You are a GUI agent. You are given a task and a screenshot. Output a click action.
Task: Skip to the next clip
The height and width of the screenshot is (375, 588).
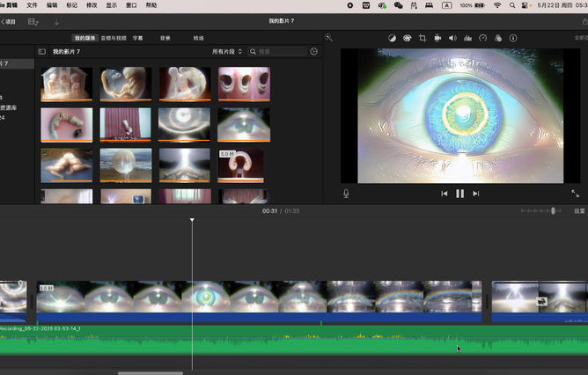click(x=476, y=194)
